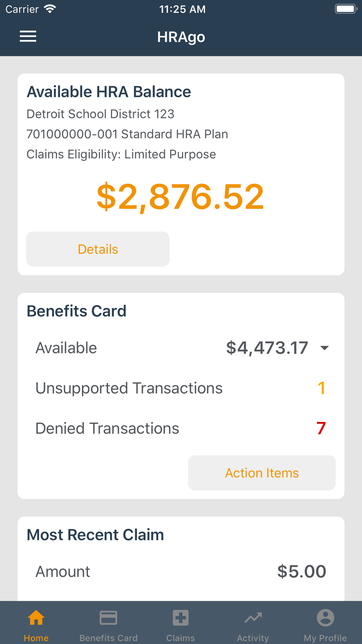Tap the Benefits Card icon in bottom bar
The width and height of the screenshot is (362, 644).
pos(108,618)
